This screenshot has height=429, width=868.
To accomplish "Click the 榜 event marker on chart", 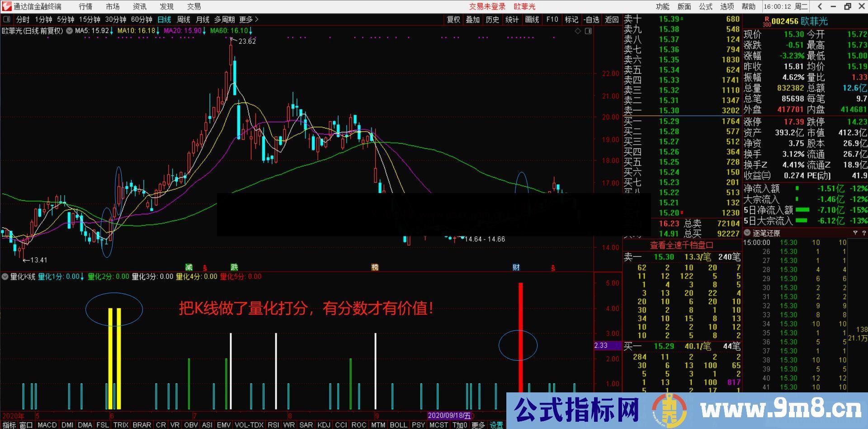I will [375, 267].
